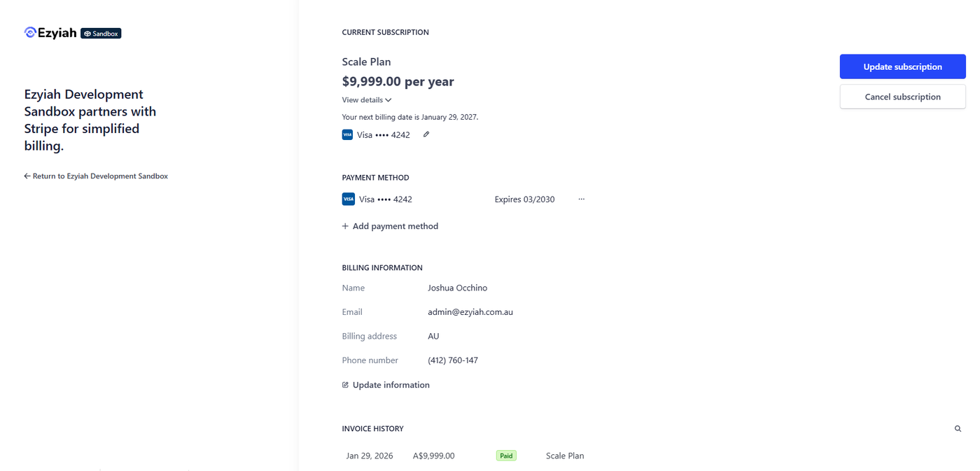Click the pencil icon to edit subscription card
980x471 pixels.
click(x=426, y=134)
